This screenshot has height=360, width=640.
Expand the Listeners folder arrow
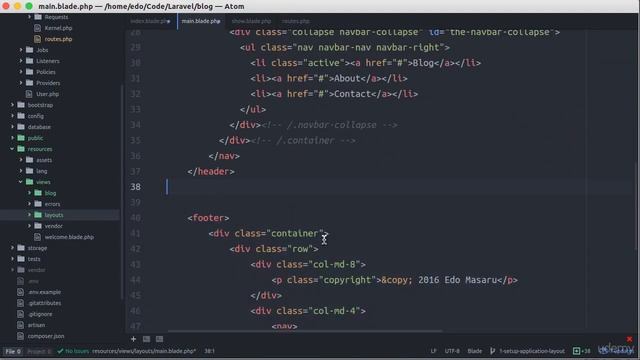point(21,61)
